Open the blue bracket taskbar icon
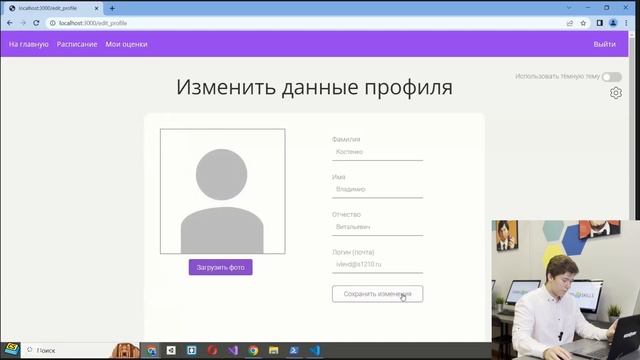Screen dimensions: 640x360 pyautogui.click(x=191, y=350)
